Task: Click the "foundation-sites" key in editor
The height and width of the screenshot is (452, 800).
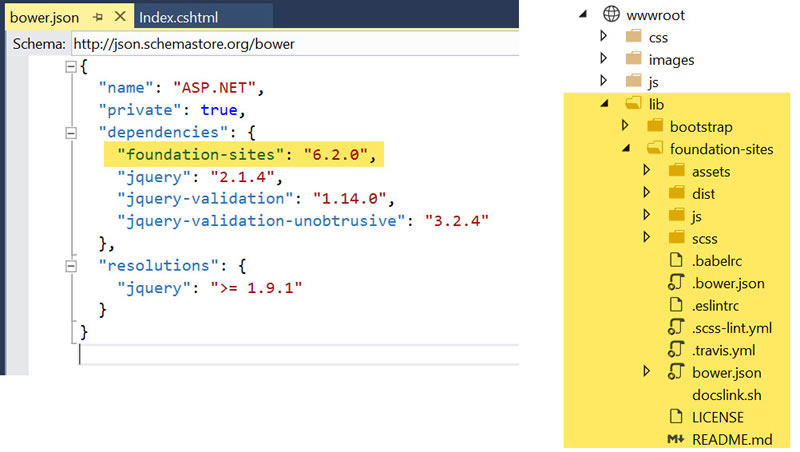Action: [x=200, y=154]
